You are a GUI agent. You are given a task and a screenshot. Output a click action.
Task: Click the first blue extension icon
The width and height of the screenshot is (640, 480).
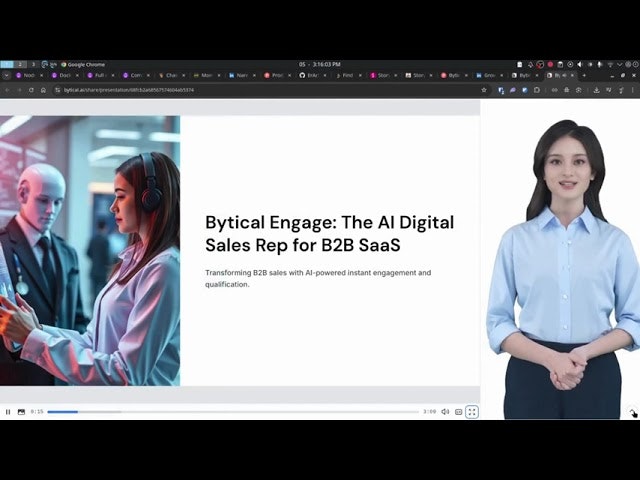coord(501,90)
